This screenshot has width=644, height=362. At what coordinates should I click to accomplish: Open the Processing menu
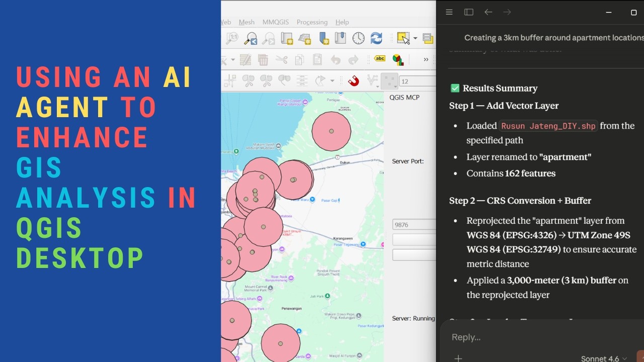(x=312, y=22)
